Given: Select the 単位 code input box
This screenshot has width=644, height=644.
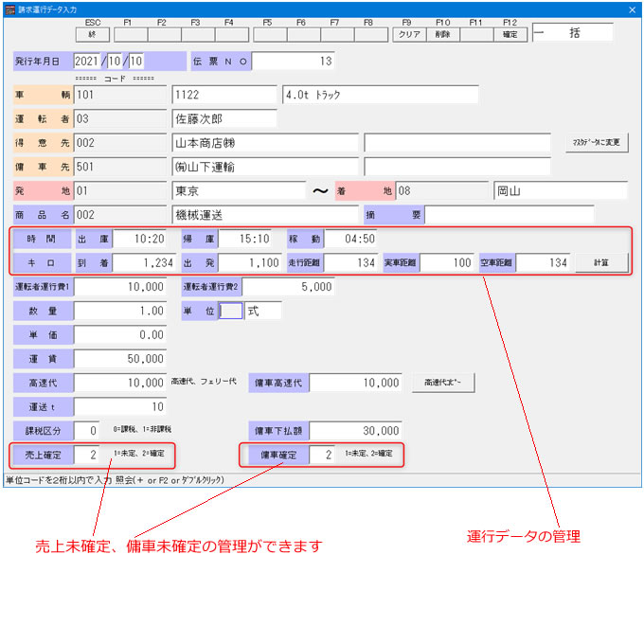Looking at the screenshot, I should [230, 311].
